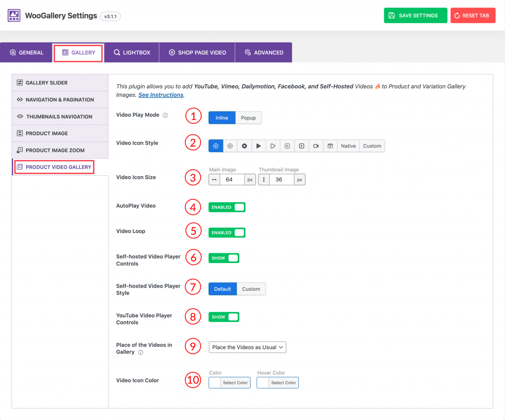Image resolution: width=505 pixels, height=420 pixels.
Task: Open the See Instructions link
Action: [x=161, y=95]
